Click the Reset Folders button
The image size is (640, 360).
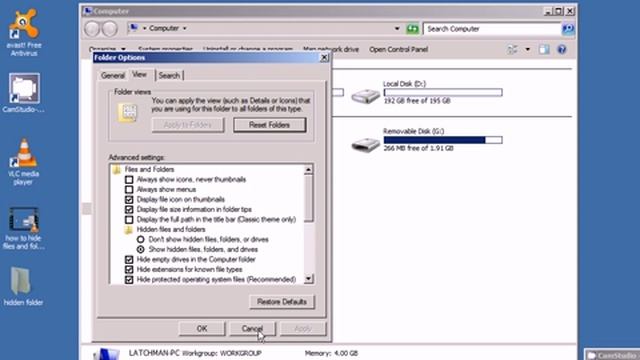tap(269, 125)
